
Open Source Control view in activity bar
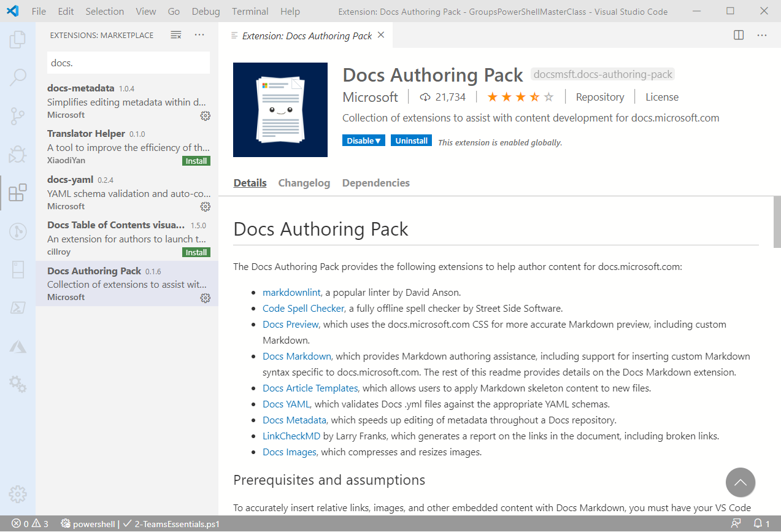tap(18, 115)
